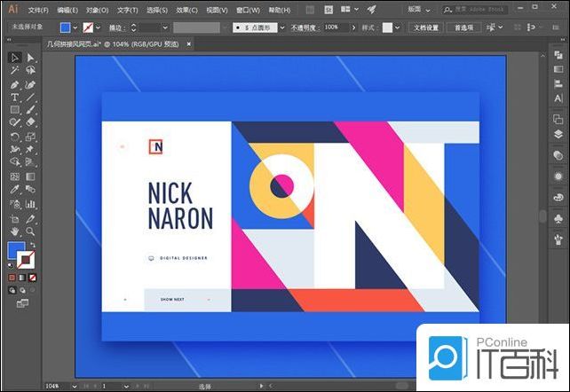Open the Layers panel icon
The width and height of the screenshot is (570, 392).
tap(558, 134)
